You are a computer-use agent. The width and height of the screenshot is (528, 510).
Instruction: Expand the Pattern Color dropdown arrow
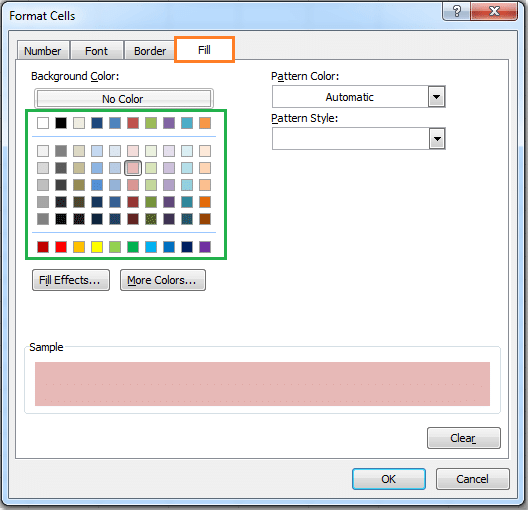[436, 97]
